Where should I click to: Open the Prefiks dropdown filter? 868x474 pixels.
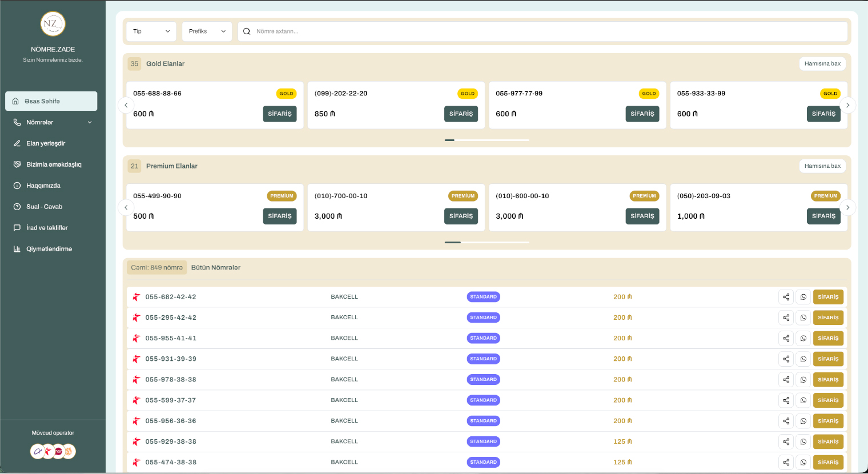(207, 31)
